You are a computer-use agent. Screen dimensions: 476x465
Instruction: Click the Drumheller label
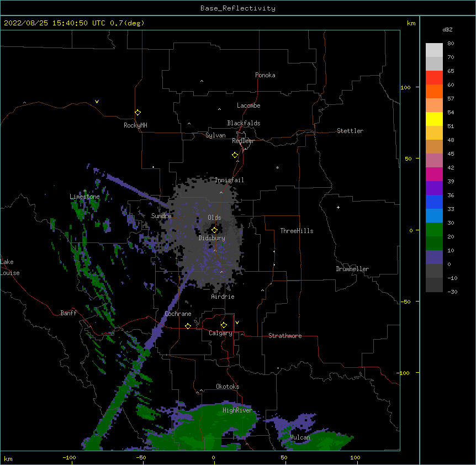pos(352,269)
